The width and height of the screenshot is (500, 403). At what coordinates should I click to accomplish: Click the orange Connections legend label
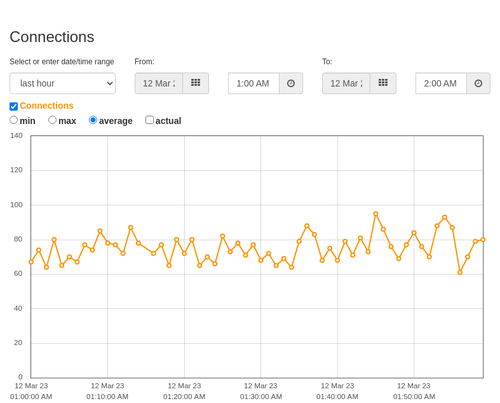(46, 106)
